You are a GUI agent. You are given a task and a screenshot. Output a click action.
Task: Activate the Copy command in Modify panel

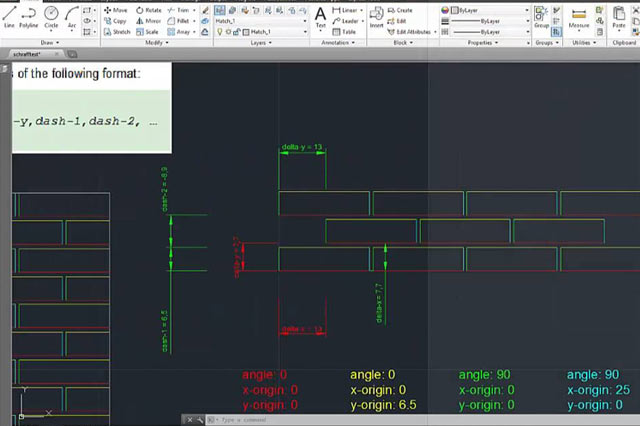(116, 21)
